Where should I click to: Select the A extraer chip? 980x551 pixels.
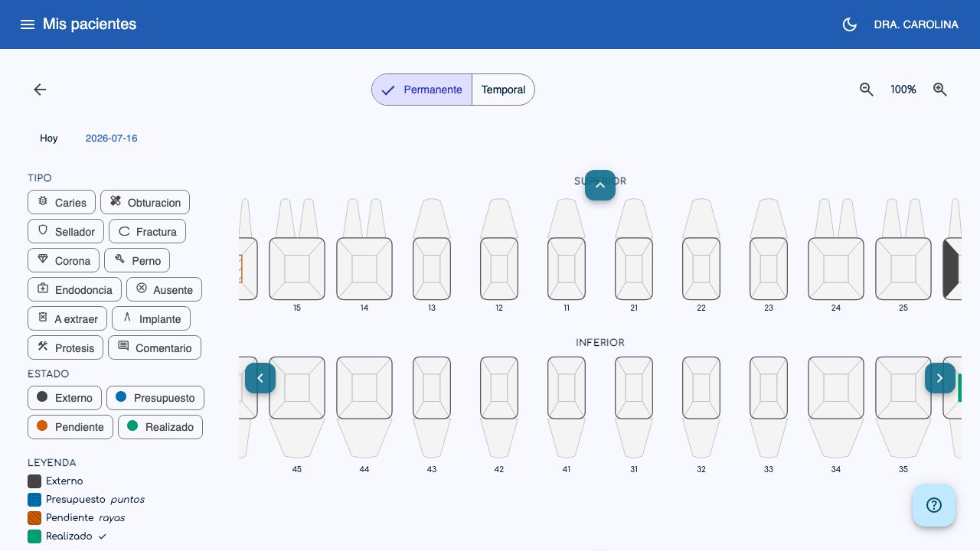click(68, 319)
